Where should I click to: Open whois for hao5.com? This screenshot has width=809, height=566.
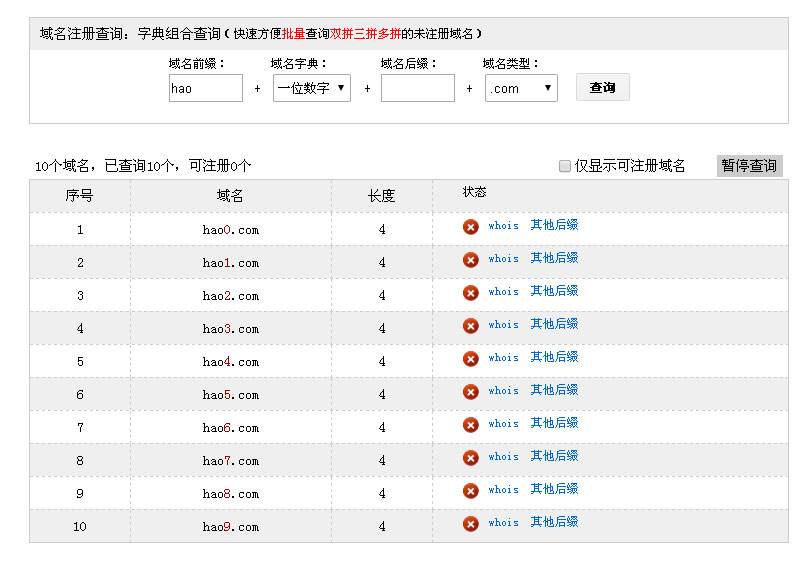click(x=504, y=391)
